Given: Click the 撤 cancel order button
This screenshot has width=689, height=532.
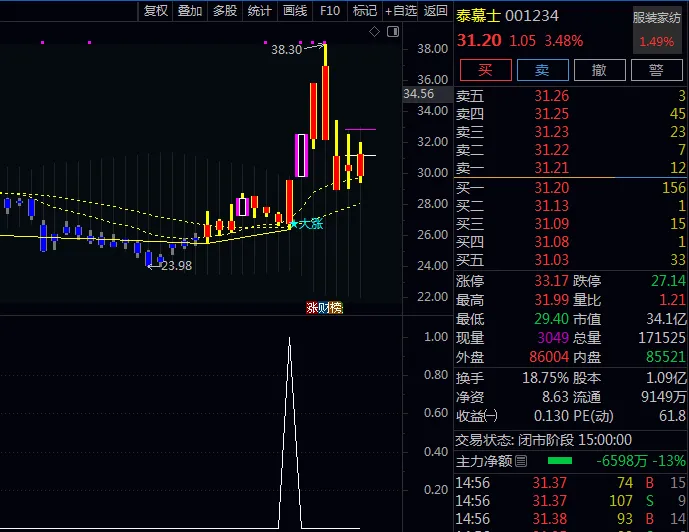Looking at the screenshot, I should [600, 70].
